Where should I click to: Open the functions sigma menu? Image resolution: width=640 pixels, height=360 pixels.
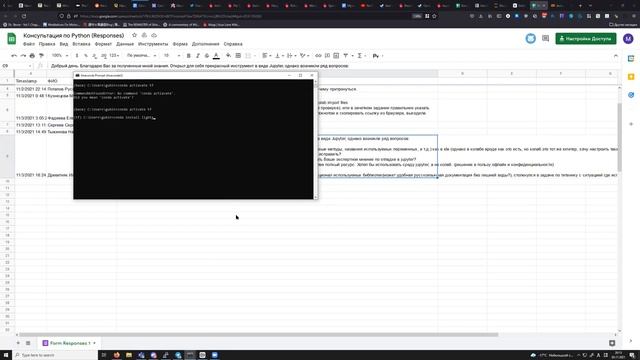(x=361, y=56)
